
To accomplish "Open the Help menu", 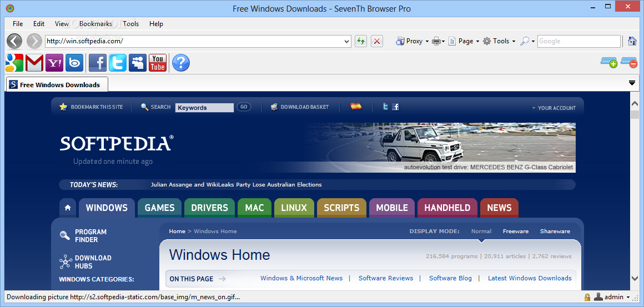I will (156, 24).
